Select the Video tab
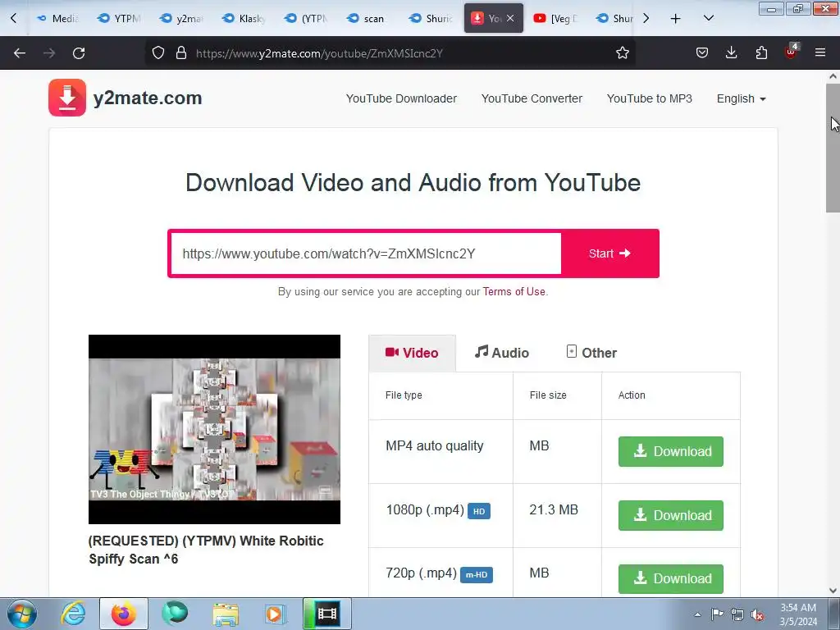 tap(412, 353)
